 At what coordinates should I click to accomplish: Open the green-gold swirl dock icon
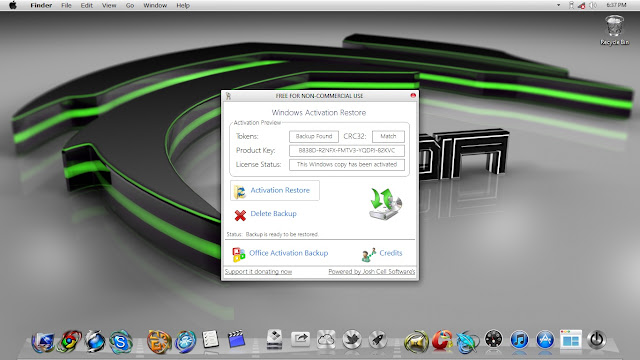click(416, 341)
